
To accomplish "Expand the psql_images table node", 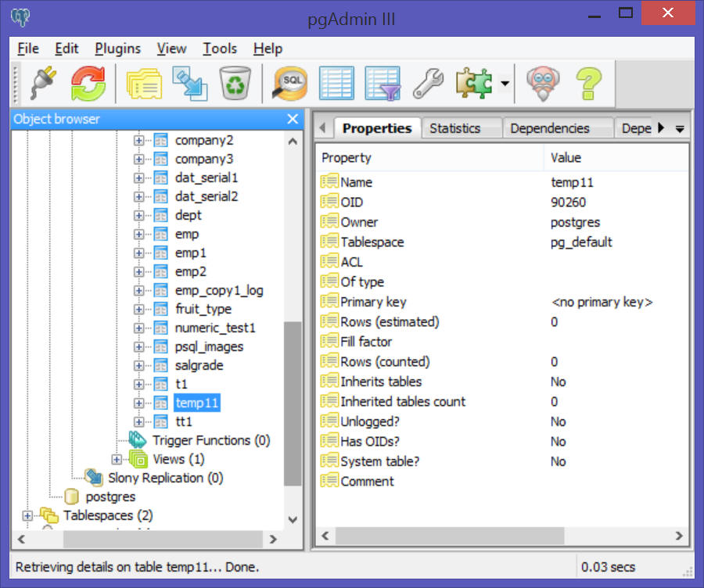I will pos(138,347).
